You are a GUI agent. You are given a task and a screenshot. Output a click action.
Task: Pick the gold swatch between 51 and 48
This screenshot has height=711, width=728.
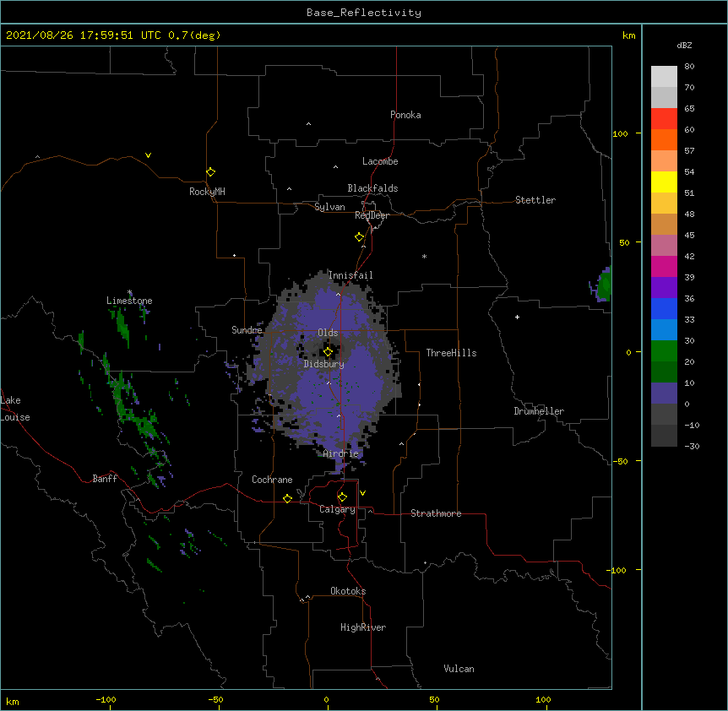[x=664, y=204]
